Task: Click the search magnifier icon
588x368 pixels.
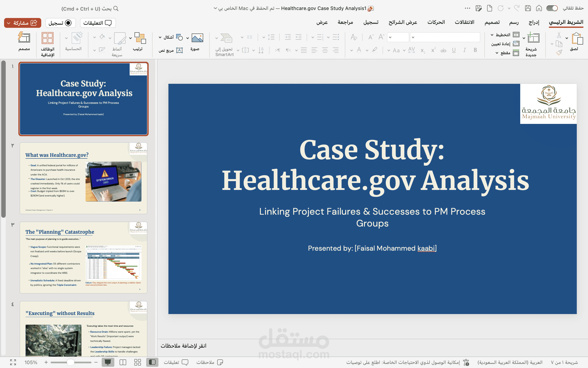Action: point(116,9)
